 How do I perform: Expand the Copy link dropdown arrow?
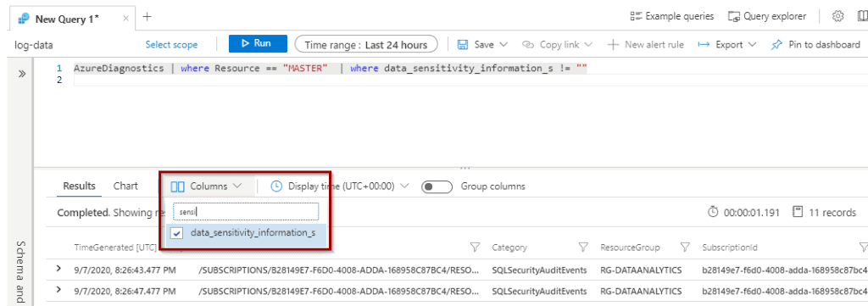(588, 44)
